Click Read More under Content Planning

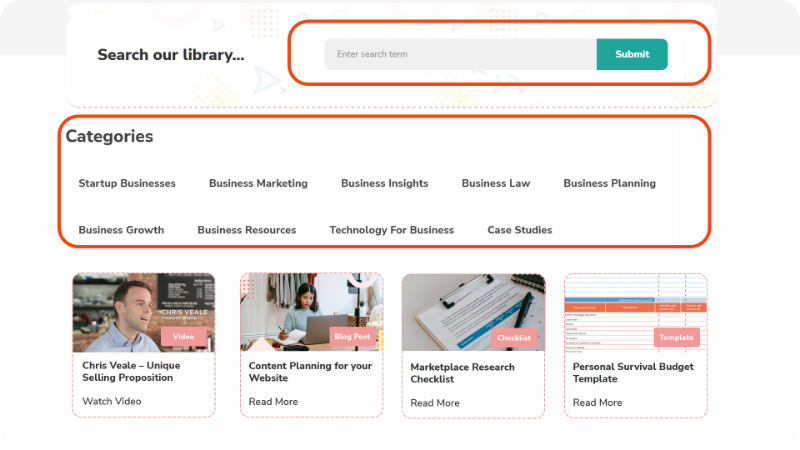(x=273, y=401)
